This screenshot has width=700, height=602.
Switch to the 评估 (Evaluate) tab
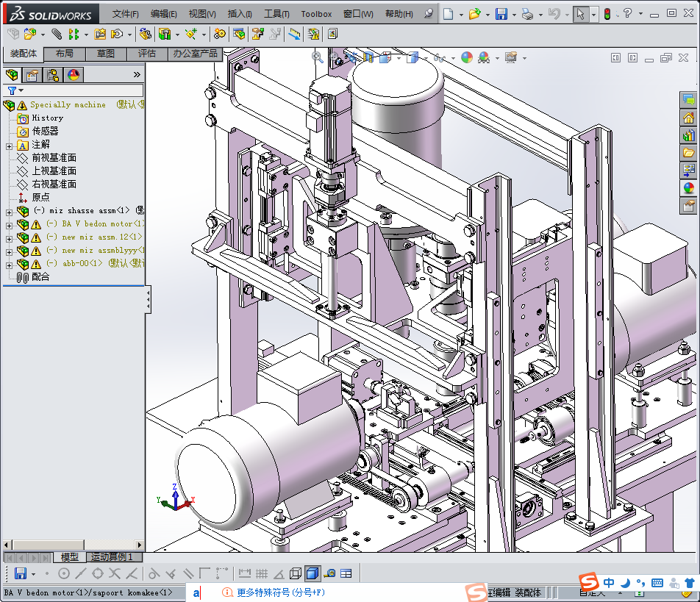point(147,54)
